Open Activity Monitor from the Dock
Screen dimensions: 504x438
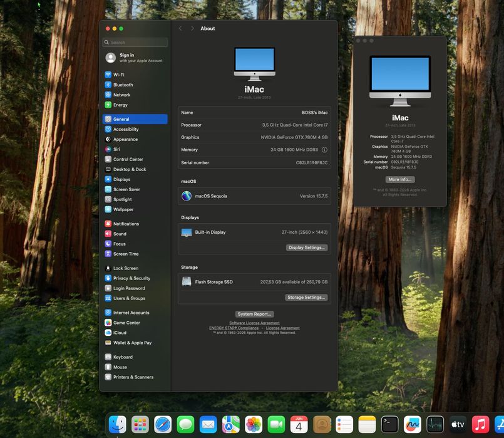pyautogui.click(x=435, y=424)
